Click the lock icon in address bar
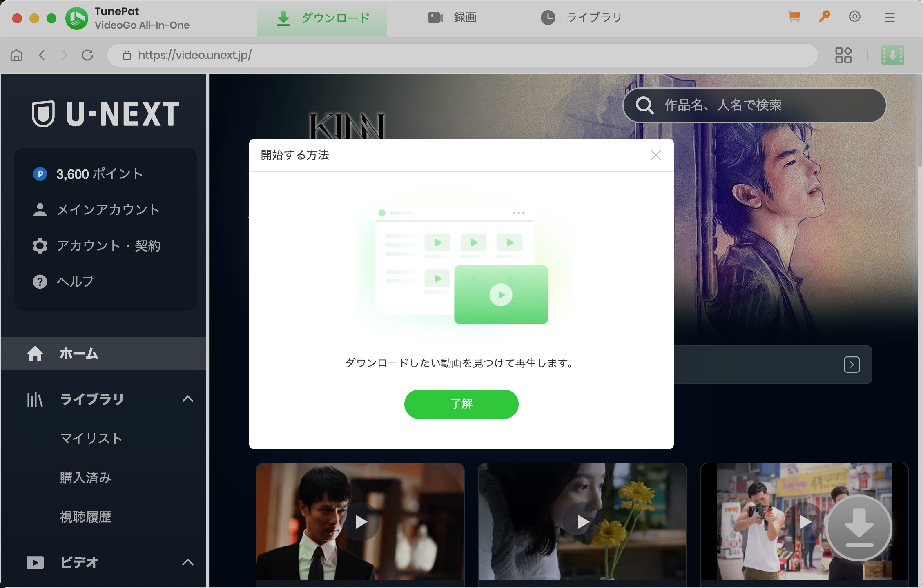Image resolution: width=923 pixels, height=588 pixels. [127, 55]
